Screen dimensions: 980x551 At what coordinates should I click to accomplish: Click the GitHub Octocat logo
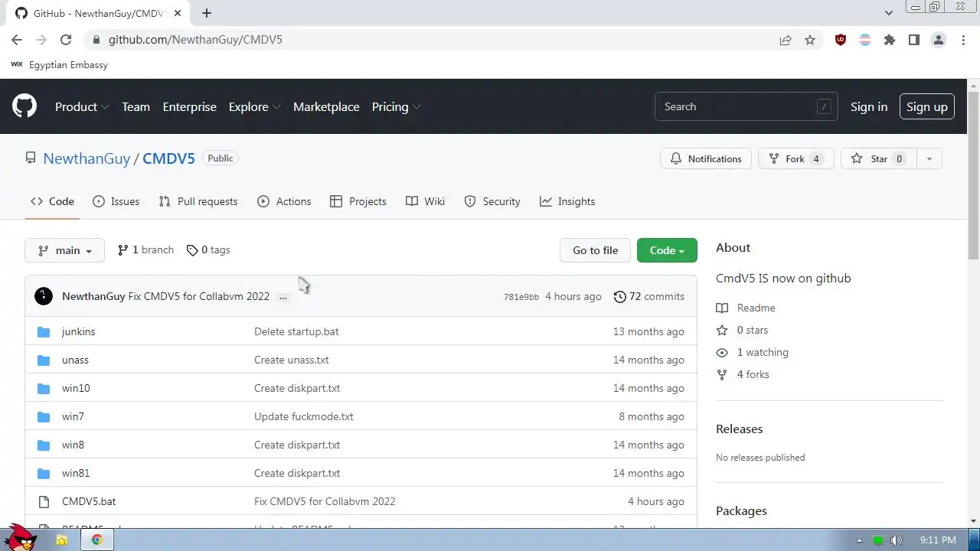pyautogui.click(x=24, y=106)
